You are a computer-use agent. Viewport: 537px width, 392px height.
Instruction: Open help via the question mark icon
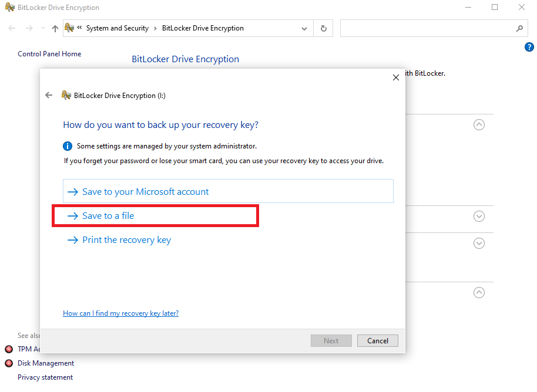[x=529, y=47]
